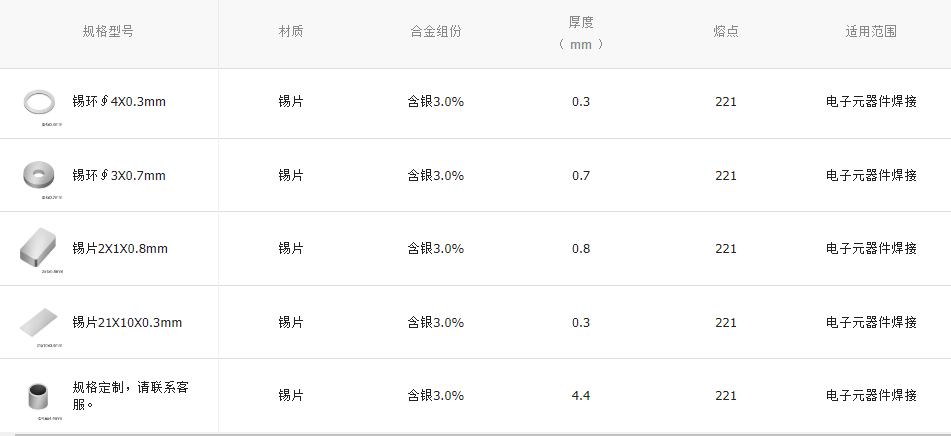Click 含银3.0% in the 锡片2X1X0.8mm row
Image resolution: width=951 pixels, height=436 pixels.
(436, 249)
